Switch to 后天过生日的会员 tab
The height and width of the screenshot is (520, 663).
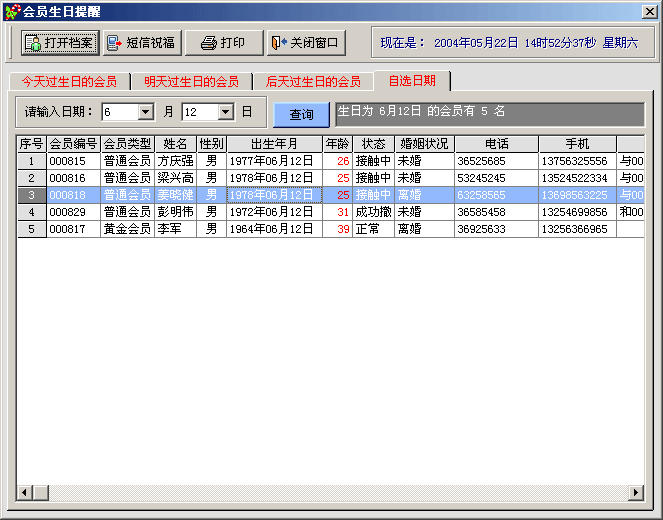[x=313, y=82]
